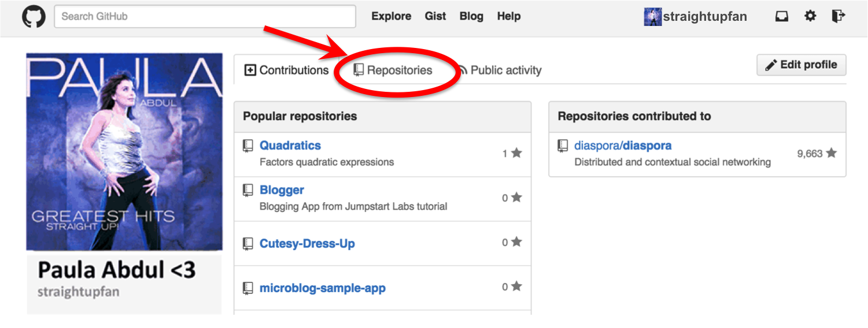The width and height of the screenshot is (868, 328).
Task: Switch to the Repositories tab
Action: tap(393, 70)
